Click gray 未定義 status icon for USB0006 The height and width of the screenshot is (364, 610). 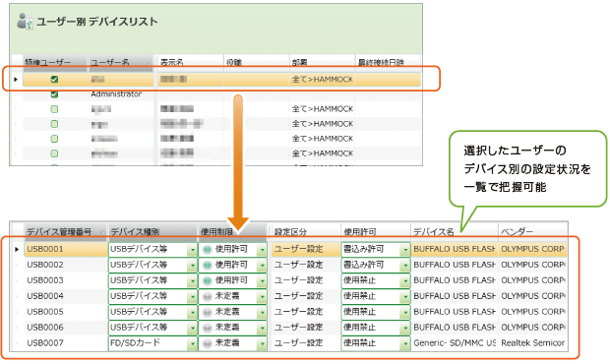(208, 328)
